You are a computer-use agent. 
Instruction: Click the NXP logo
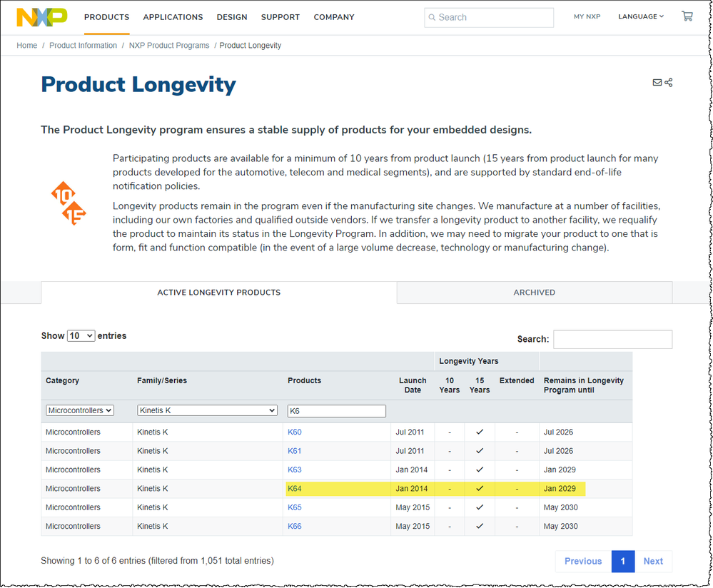click(42, 16)
